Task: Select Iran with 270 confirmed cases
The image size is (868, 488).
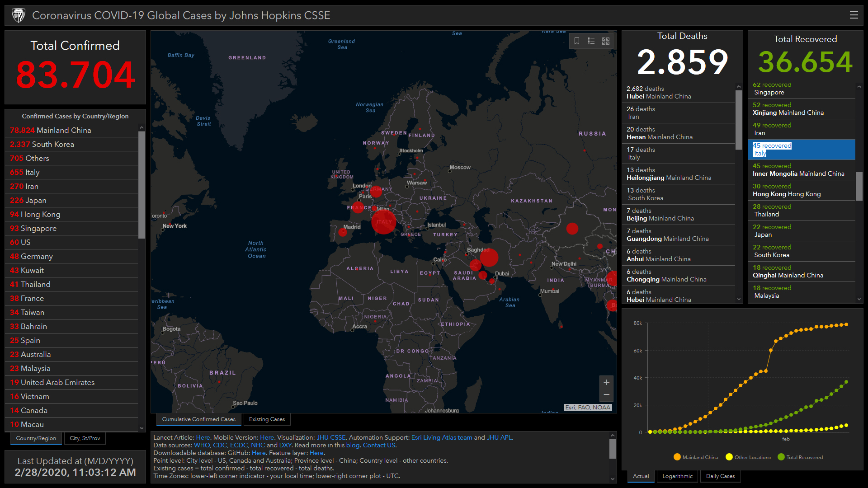Action: click(x=71, y=186)
